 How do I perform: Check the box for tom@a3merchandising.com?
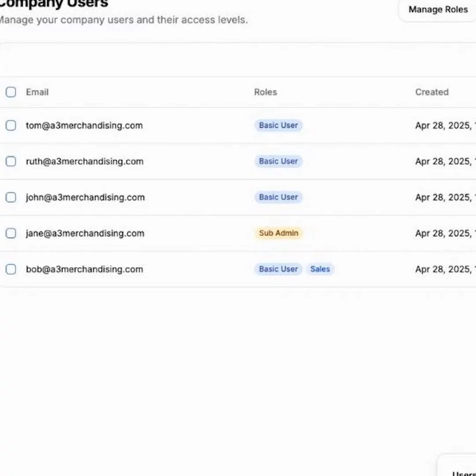click(x=11, y=126)
